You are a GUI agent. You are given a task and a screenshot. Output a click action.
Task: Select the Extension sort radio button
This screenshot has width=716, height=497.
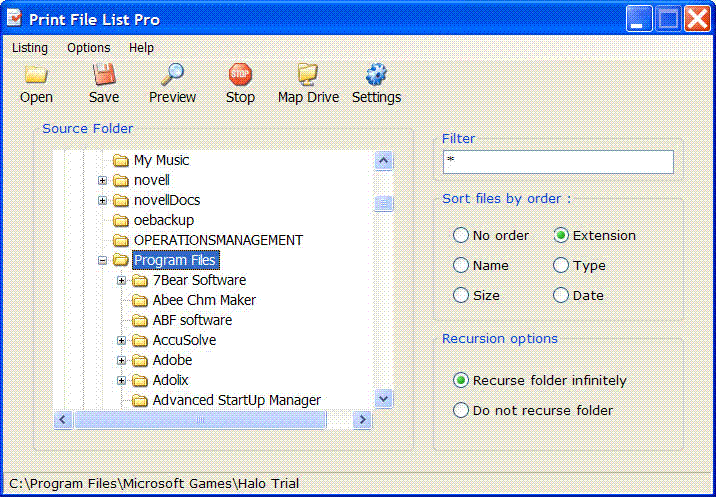561,236
